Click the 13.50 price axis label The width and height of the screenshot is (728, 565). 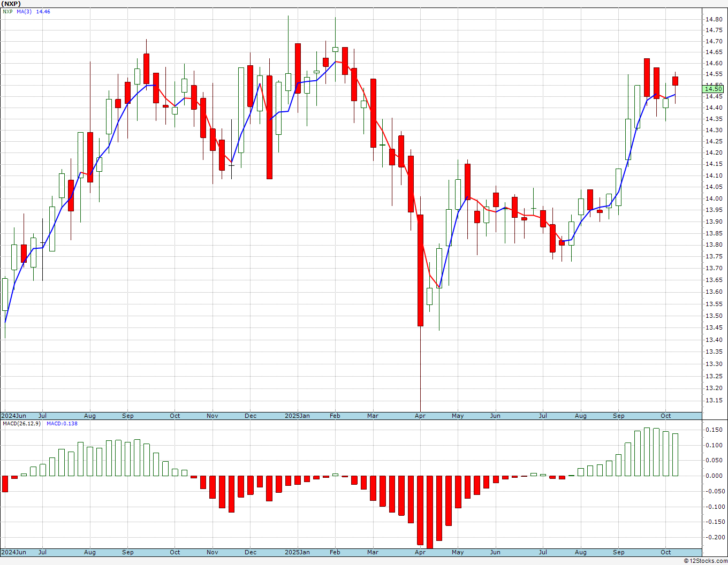[714, 316]
